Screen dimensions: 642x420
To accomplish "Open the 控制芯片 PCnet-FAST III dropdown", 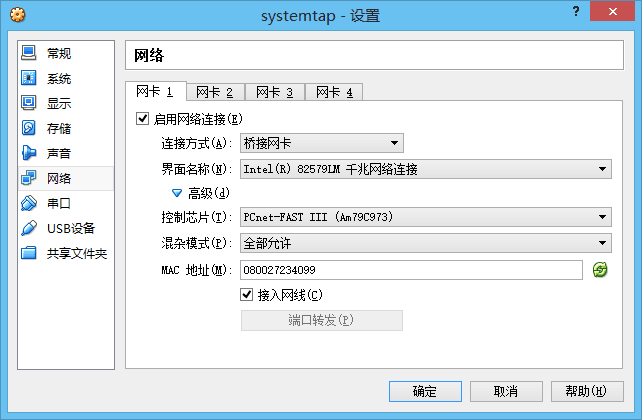I will pyautogui.click(x=426, y=217).
